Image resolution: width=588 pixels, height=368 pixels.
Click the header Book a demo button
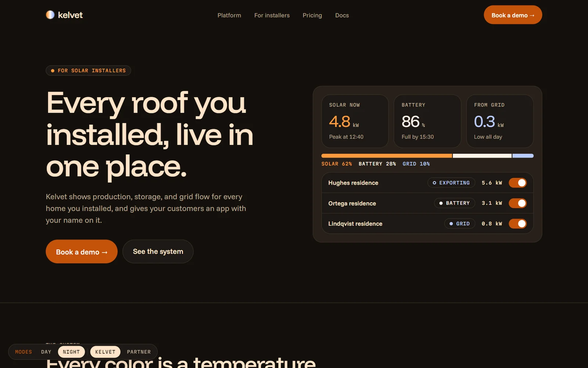coord(513,15)
